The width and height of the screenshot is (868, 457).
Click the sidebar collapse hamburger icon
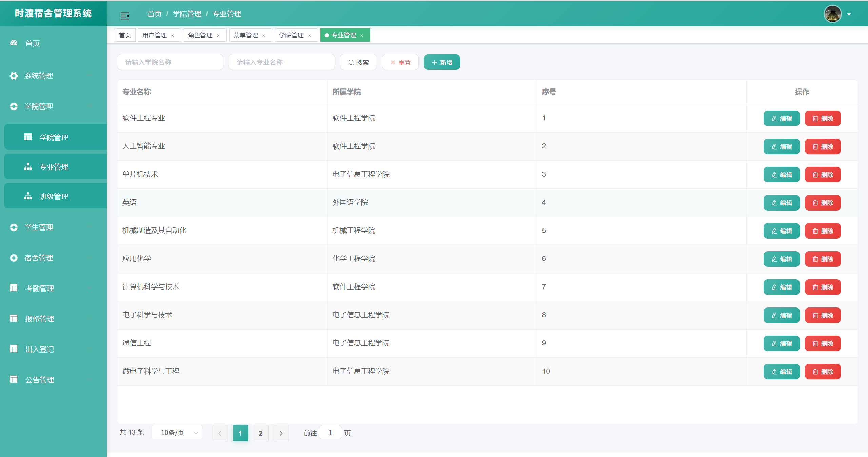(124, 16)
